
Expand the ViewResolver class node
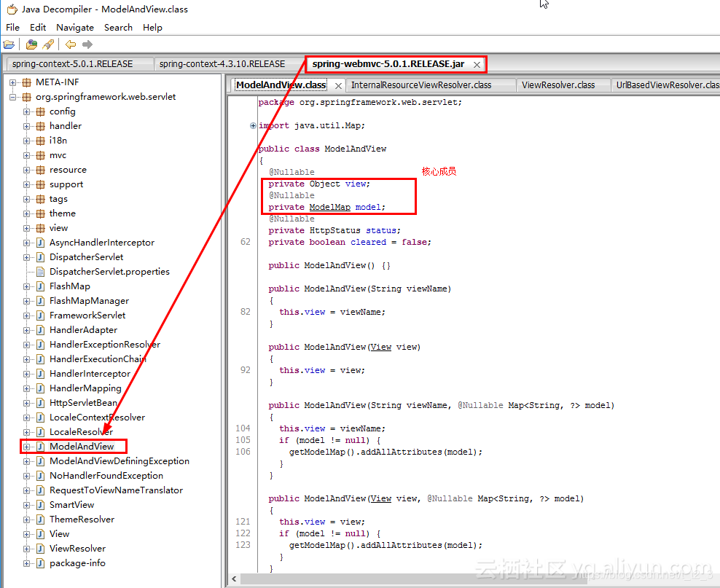[27, 549]
